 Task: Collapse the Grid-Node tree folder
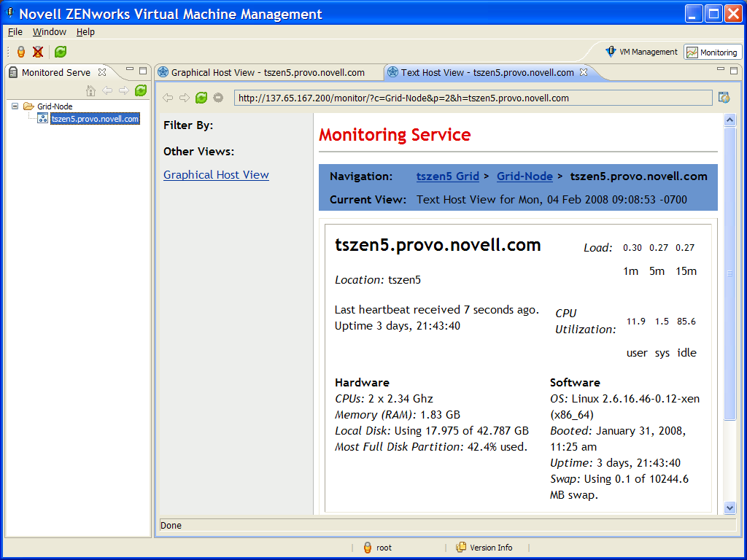pos(15,106)
